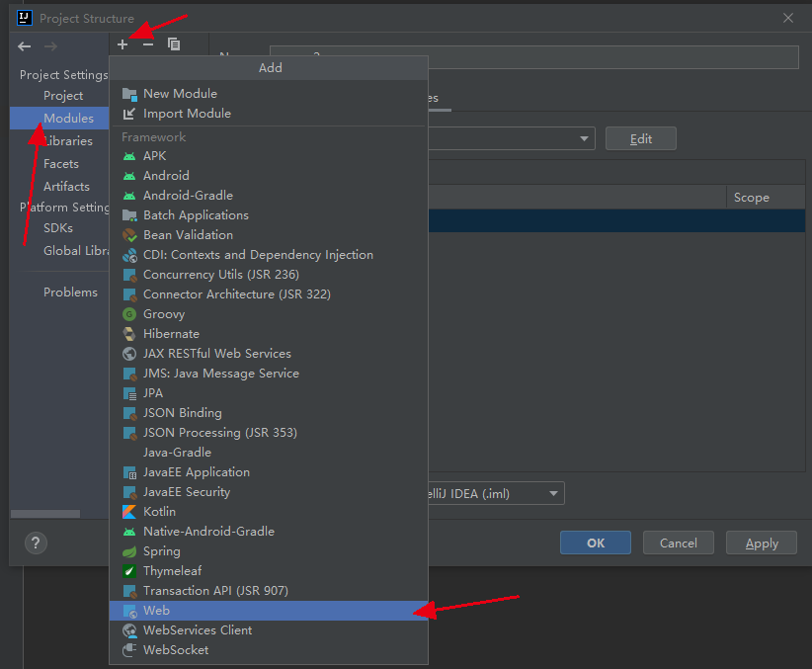Image resolution: width=812 pixels, height=669 pixels.
Task: Click the sidebar horizontal scrollbar
Action: click(x=45, y=514)
